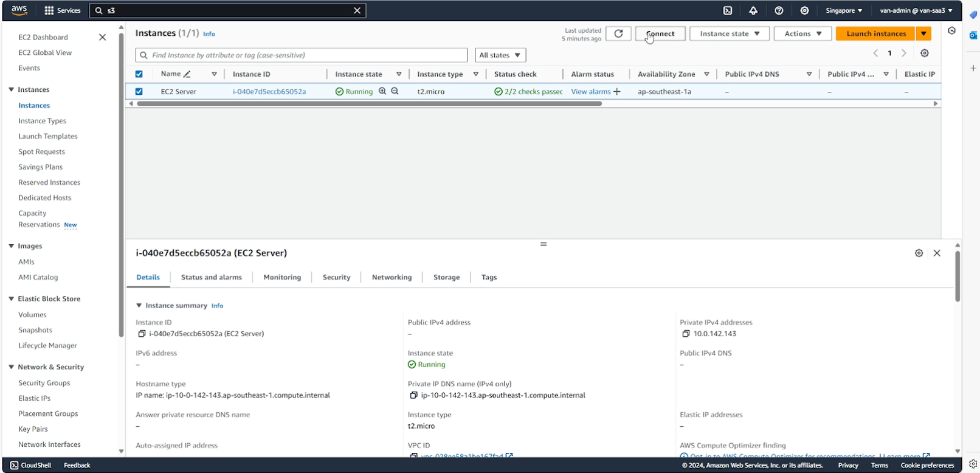Zoom in filter on Running state
Screen dimensions: 980x473
pos(382,91)
